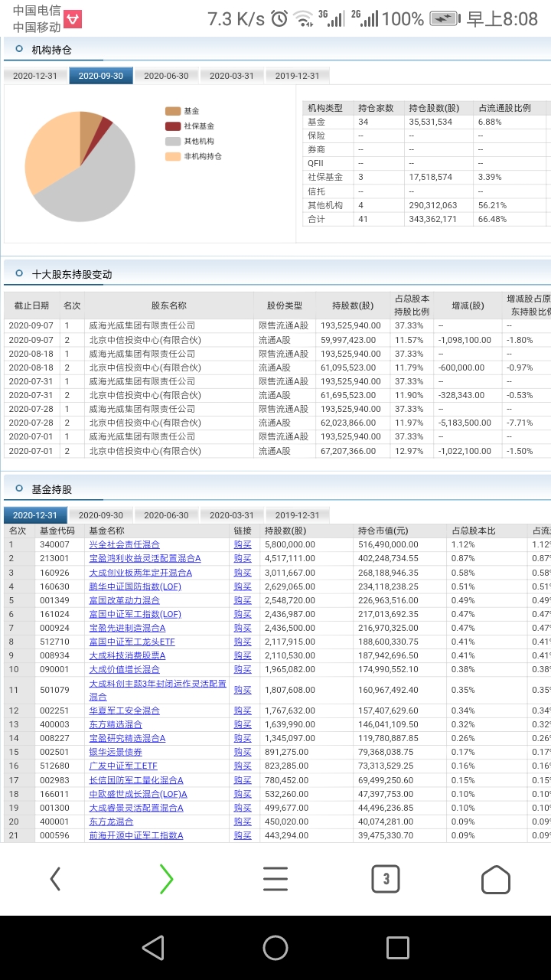Open 东方精选混合 fund link
Image resolution: width=551 pixels, height=980 pixels.
click(x=116, y=724)
